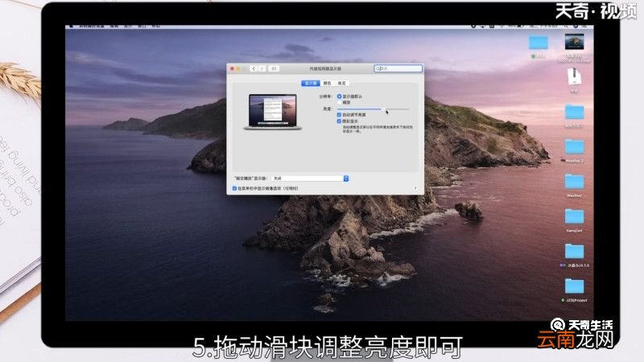Select the Catalina wallpaper image file on desktop
This screenshot has width=644, height=362.
click(574, 42)
